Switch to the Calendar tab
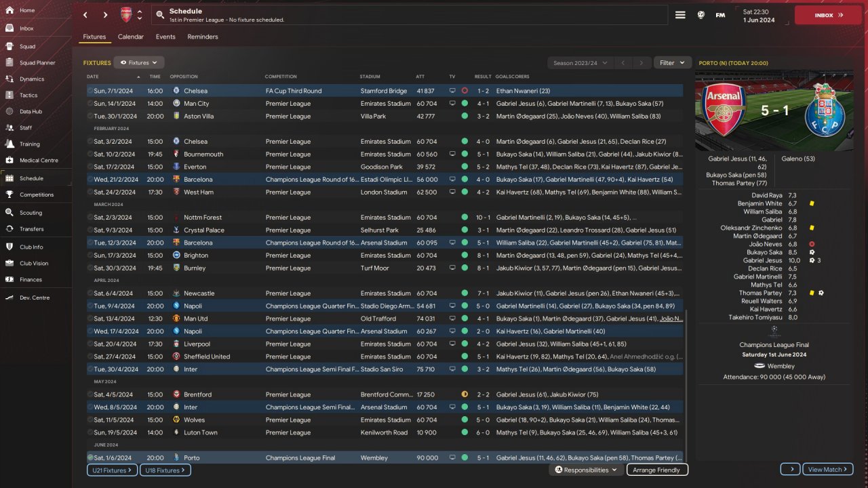 130,37
